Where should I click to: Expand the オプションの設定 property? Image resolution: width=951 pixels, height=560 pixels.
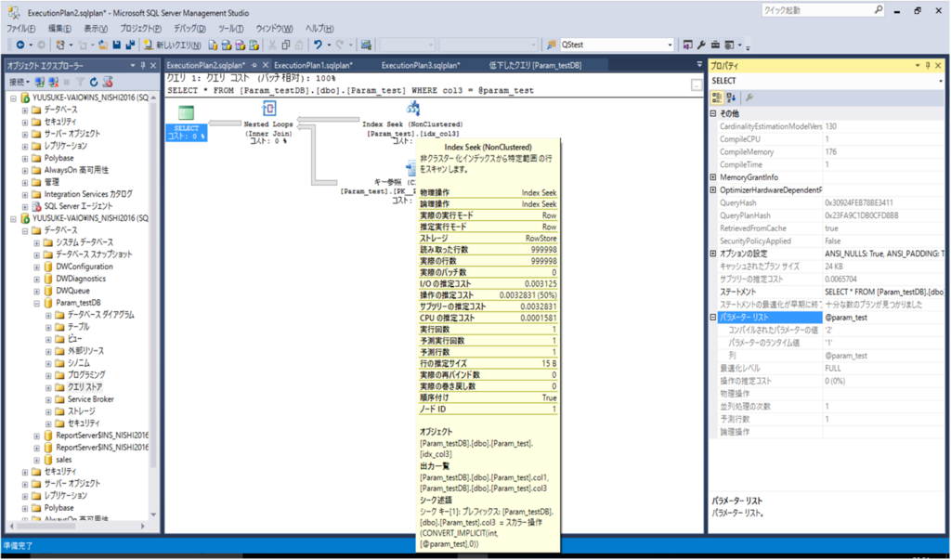[x=713, y=254]
